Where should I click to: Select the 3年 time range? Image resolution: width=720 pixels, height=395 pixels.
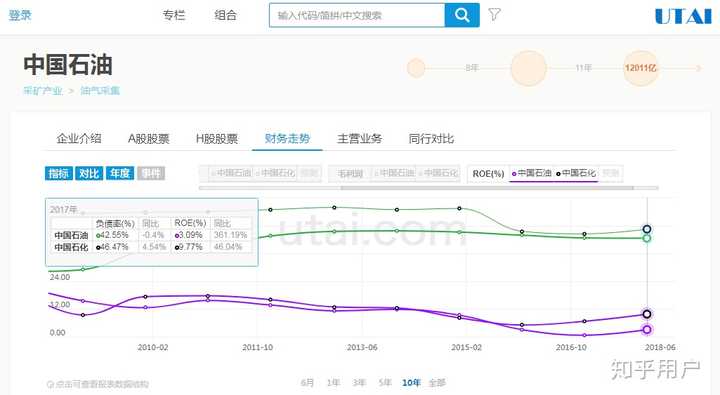(359, 383)
